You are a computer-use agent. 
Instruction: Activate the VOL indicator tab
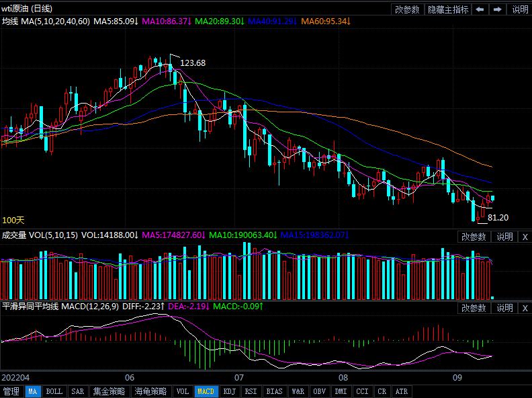(x=183, y=391)
